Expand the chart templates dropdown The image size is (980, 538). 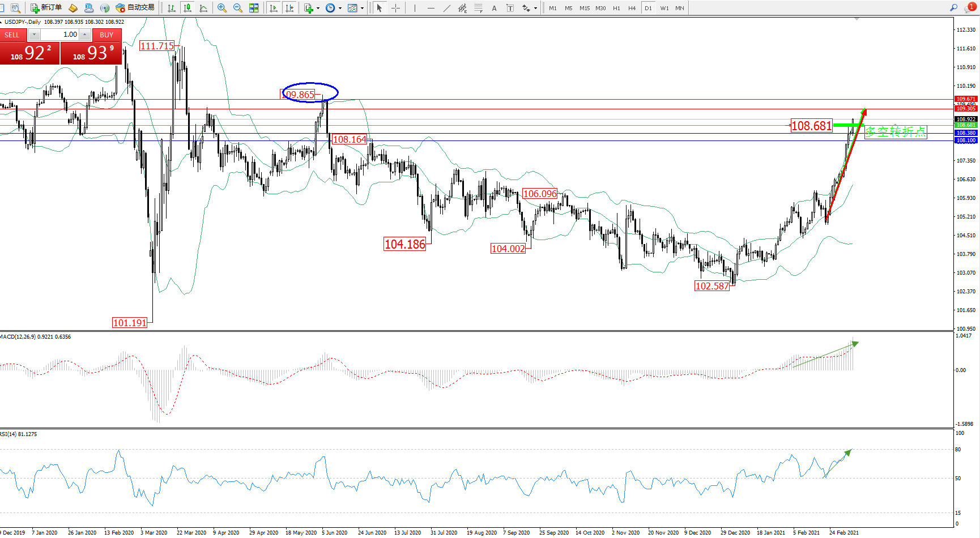click(x=362, y=8)
